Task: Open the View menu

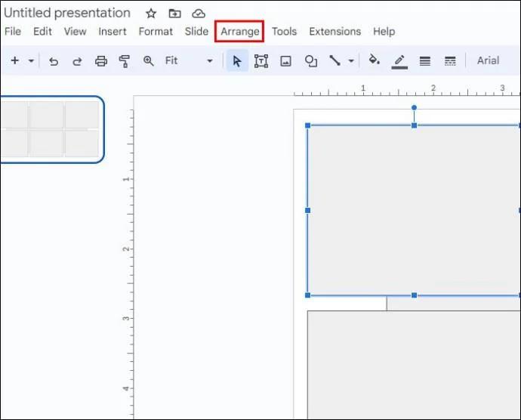Action: click(75, 32)
